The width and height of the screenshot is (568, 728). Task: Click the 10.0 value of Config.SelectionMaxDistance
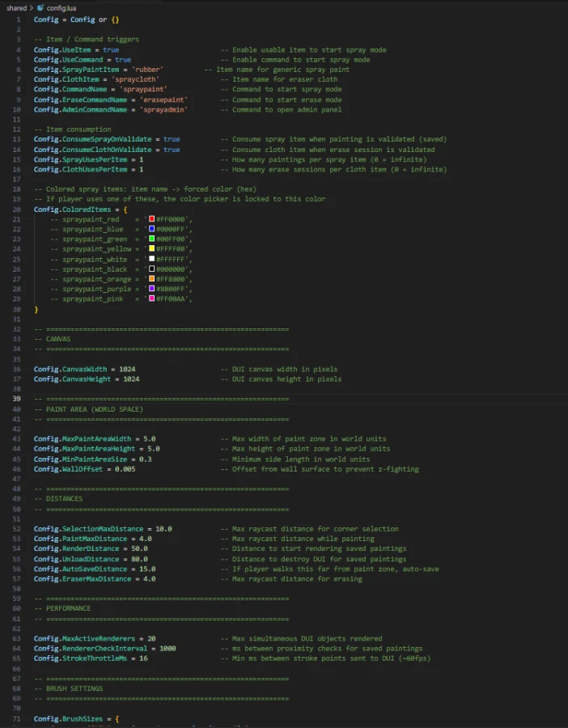click(164, 529)
